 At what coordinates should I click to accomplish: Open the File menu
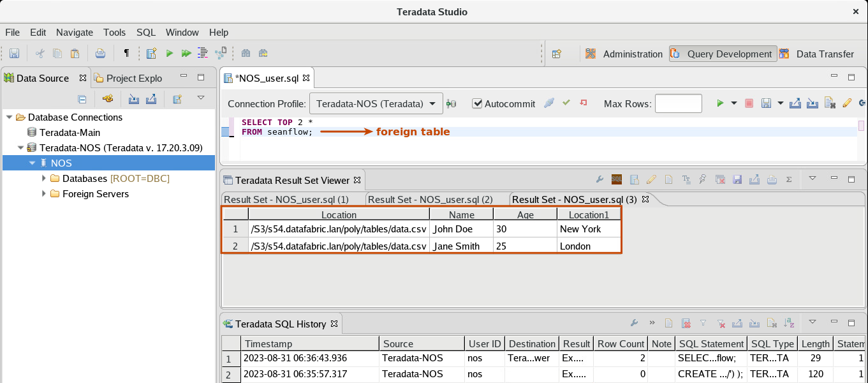pos(12,32)
